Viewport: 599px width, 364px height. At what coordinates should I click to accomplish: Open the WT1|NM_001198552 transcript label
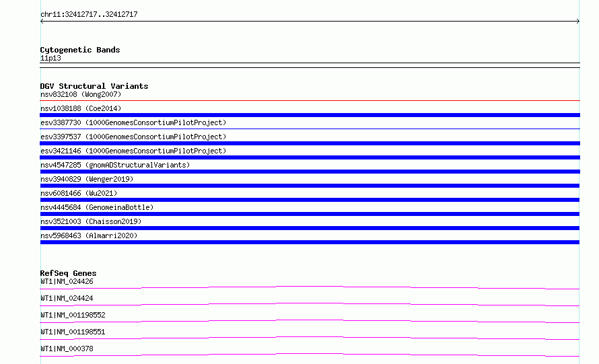point(73,315)
